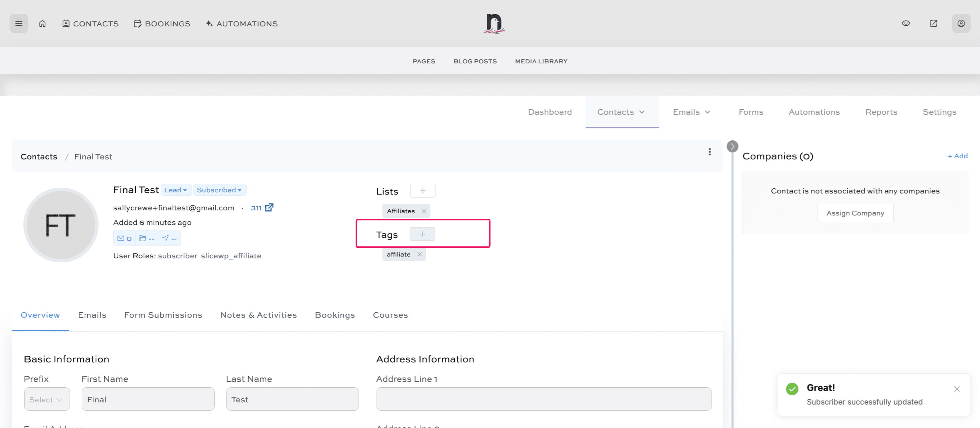Open the hamburger menu button
Image resolution: width=980 pixels, height=428 pixels.
pos(19,23)
